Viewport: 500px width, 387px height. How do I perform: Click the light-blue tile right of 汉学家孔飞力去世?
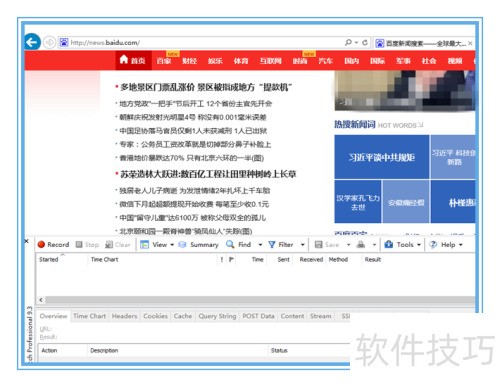click(406, 202)
